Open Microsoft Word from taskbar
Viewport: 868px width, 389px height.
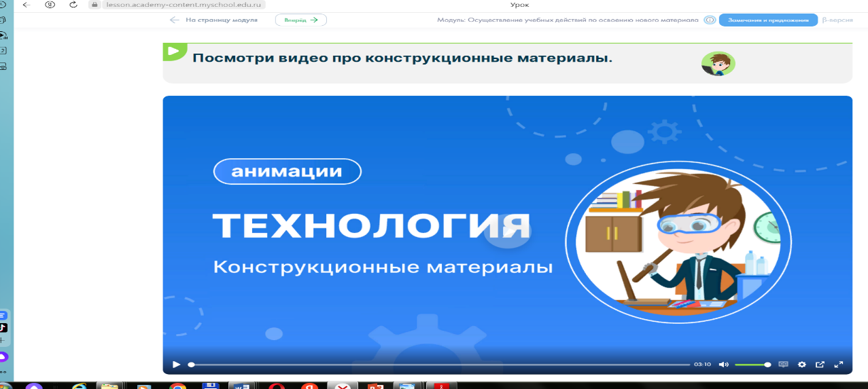click(240, 386)
